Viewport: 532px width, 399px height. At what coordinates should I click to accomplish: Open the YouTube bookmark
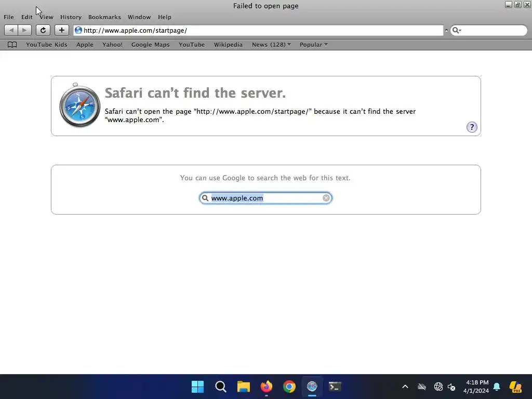192,45
